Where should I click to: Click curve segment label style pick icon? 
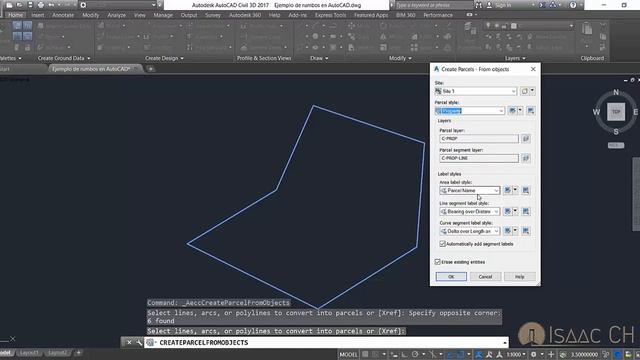(526, 231)
